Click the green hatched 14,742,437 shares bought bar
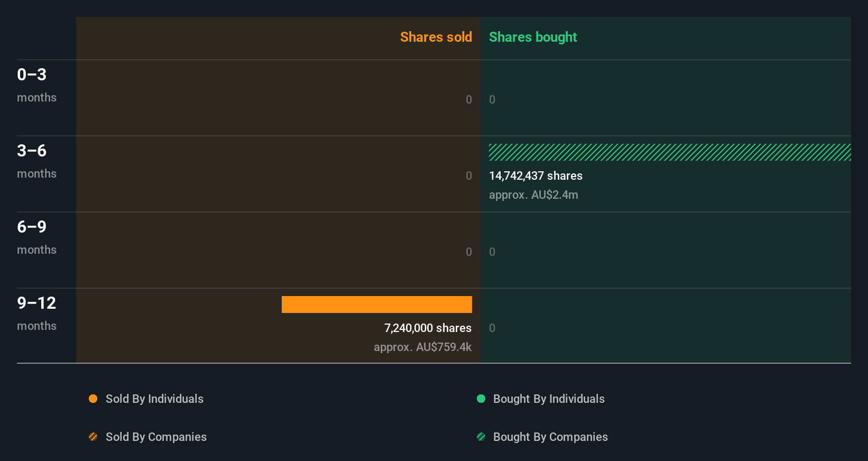The height and width of the screenshot is (461, 868). [x=670, y=152]
